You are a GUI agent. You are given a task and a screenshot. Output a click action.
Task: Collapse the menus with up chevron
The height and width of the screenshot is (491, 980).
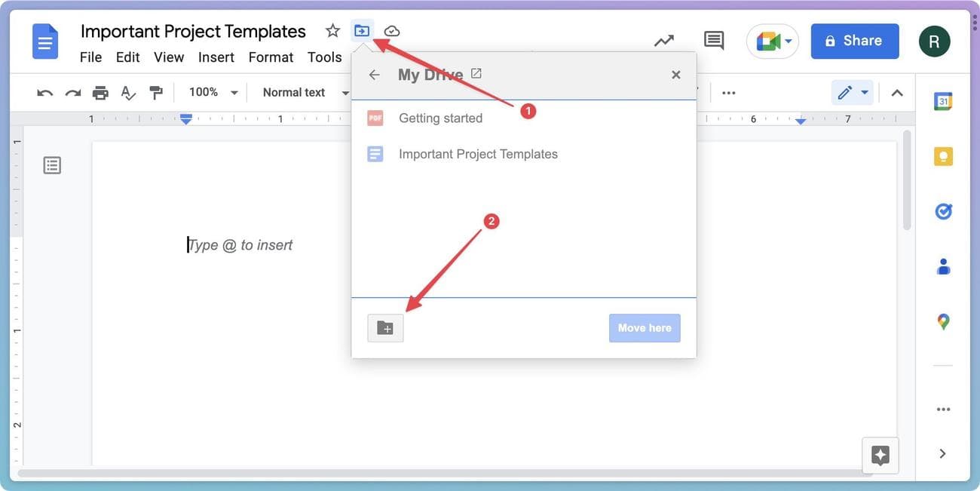(897, 93)
